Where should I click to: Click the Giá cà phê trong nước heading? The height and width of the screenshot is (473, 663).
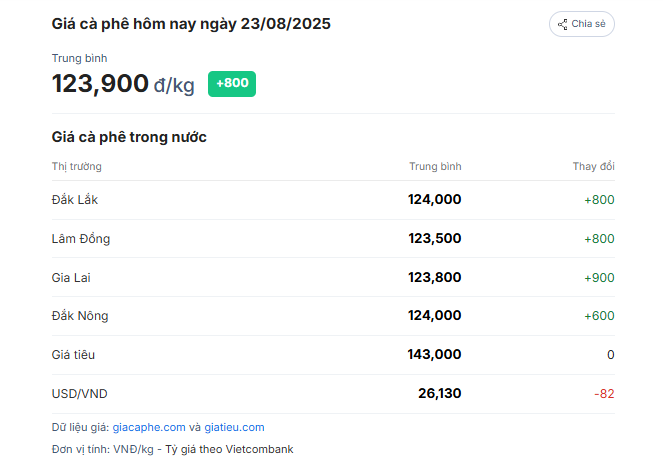pos(129,137)
